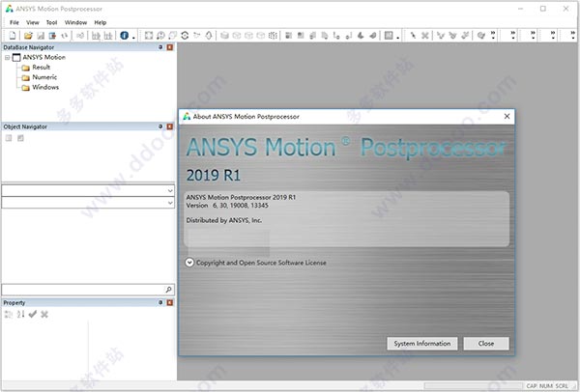This screenshot has width=580, height=392.
Task: Open the upper combo box in Object Navigator
Action: (x=170, y=190)
